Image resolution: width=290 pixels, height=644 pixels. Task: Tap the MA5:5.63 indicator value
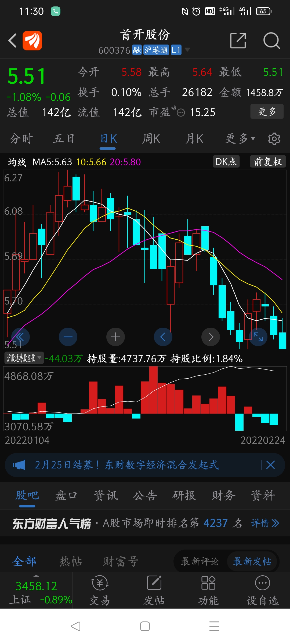tap(52, 162)
